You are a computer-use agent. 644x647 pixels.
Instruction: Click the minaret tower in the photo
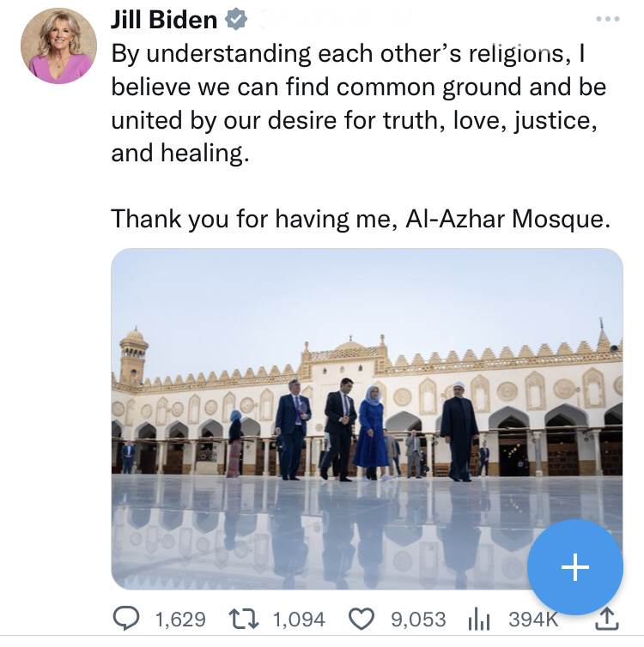pos(133,356)
